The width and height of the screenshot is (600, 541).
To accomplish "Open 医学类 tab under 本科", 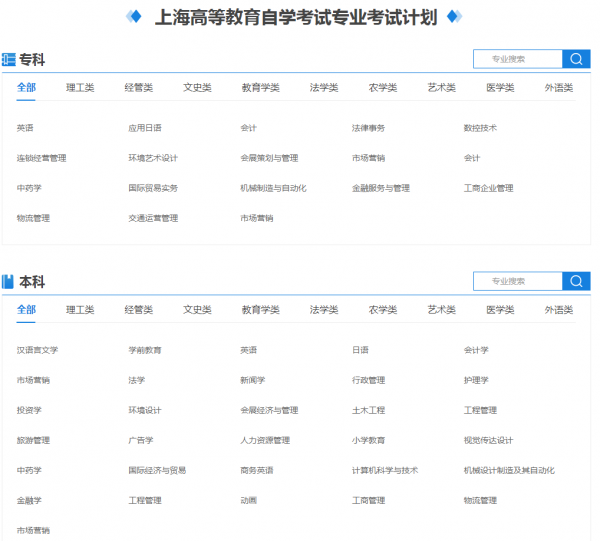I will click(500, 310).
